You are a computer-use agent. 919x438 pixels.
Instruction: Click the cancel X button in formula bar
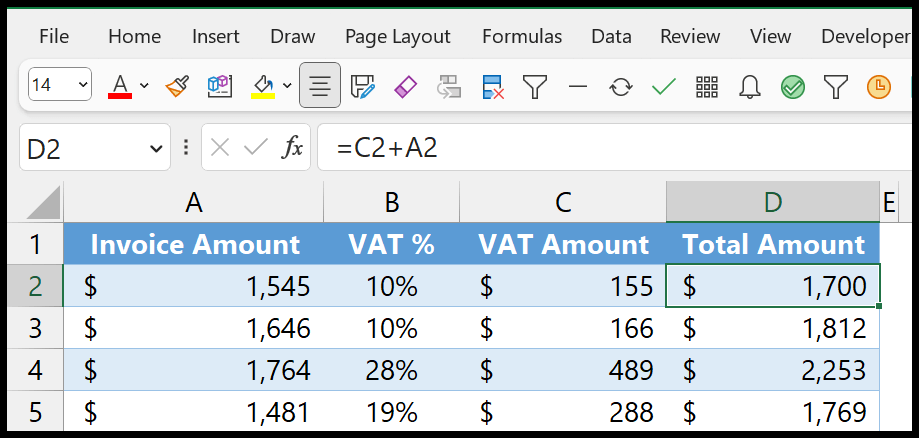(x=220, y=148)
